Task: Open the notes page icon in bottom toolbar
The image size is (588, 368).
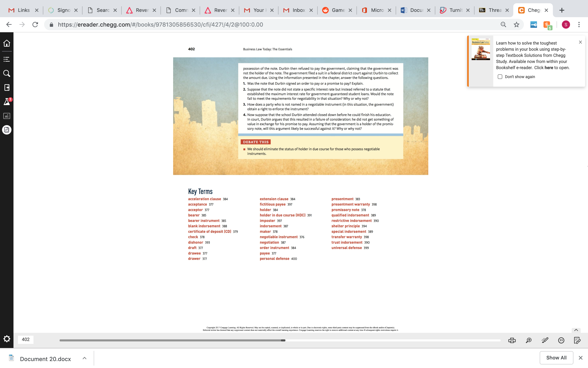Action: 577,340
